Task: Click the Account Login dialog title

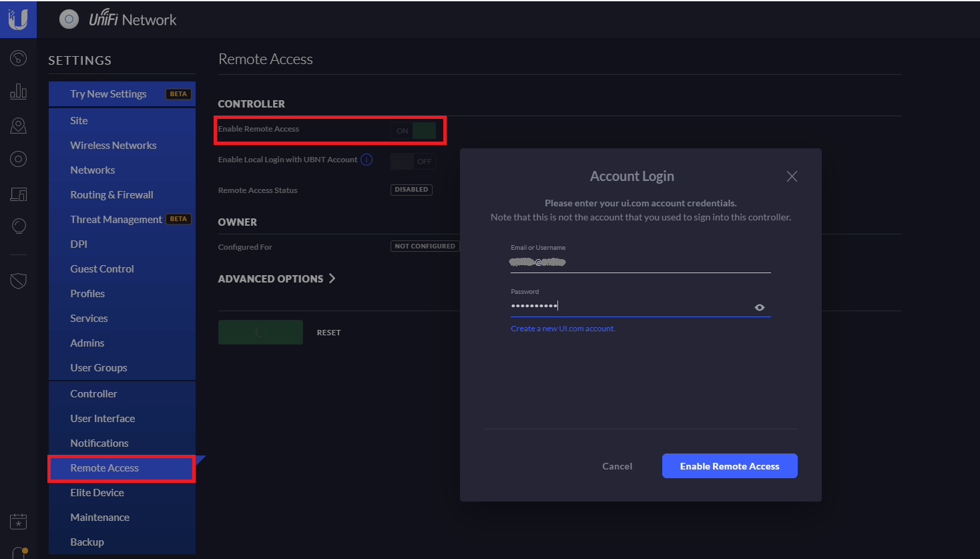Action: point(632,176)
